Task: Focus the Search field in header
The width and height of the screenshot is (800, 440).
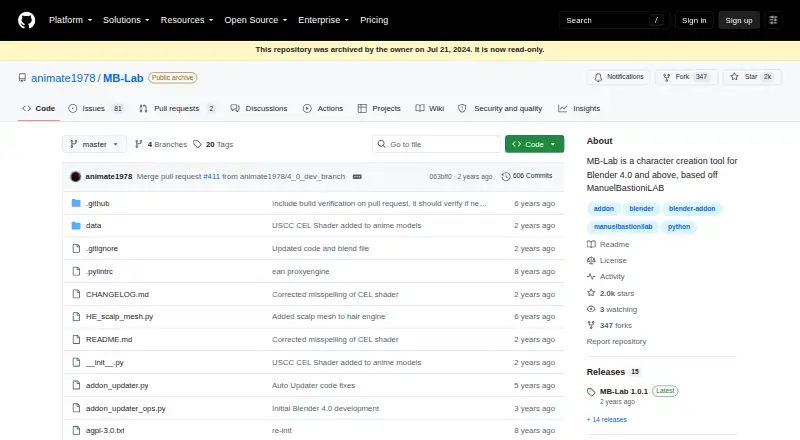Action: point(614,20)
